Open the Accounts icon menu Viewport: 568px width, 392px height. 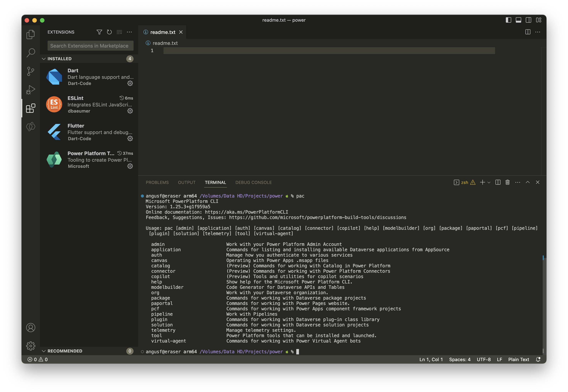click(x=31, y=327)
